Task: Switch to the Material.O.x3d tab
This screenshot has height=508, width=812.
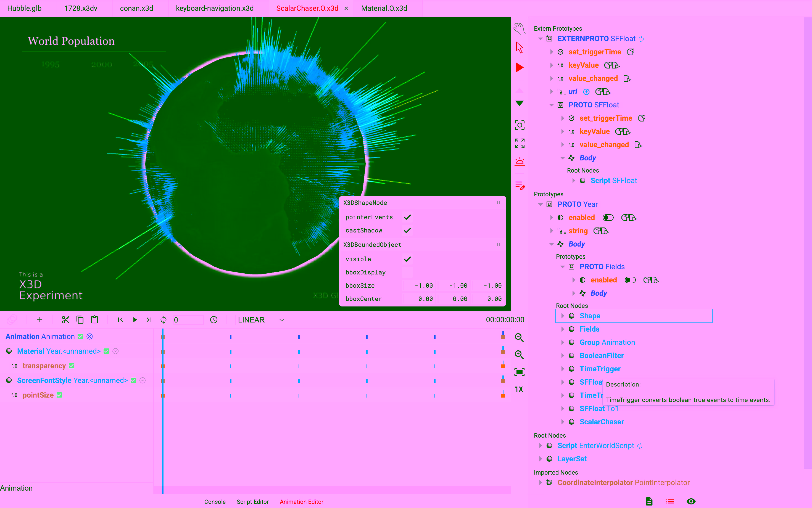Action: (384, 8)
